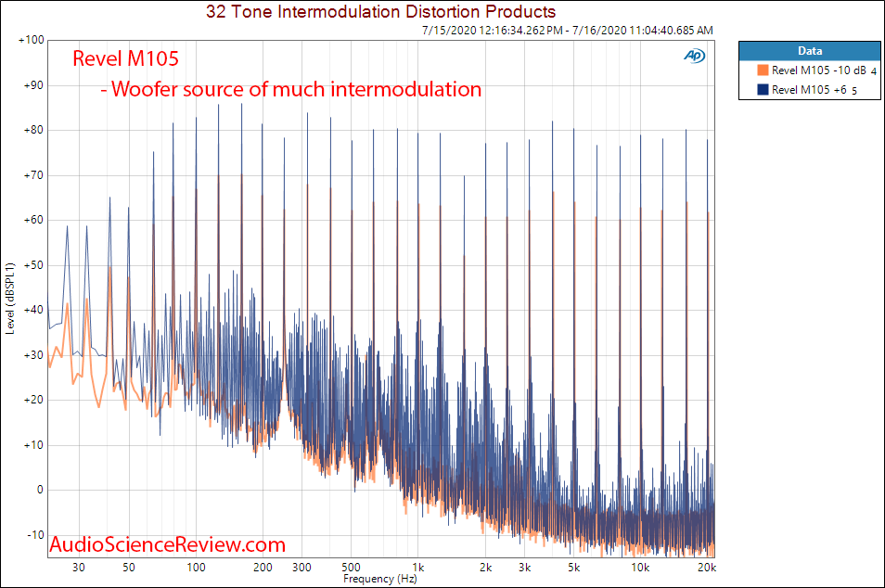Click the '+100' level axis tick label
This screenshot has height=588, width=885.
point(31,40)
